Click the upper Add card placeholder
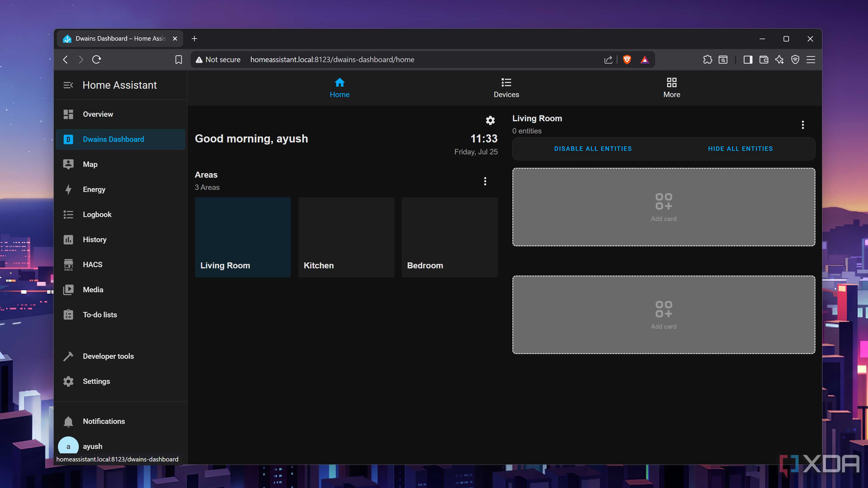 [x=664, y=207]
